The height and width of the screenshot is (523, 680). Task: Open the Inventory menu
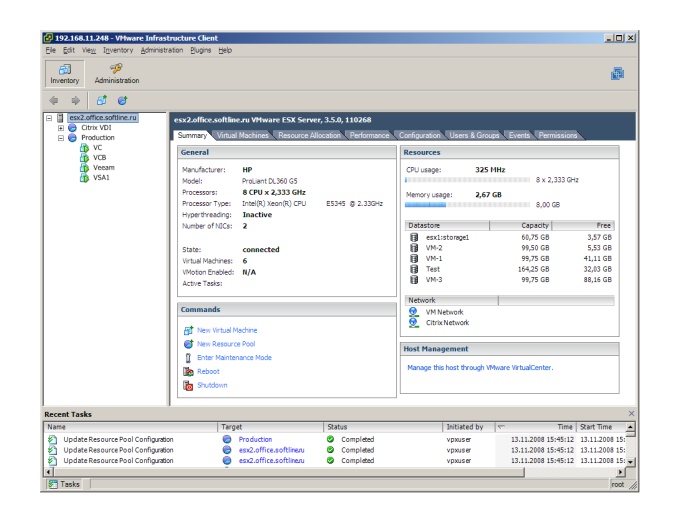118,50
